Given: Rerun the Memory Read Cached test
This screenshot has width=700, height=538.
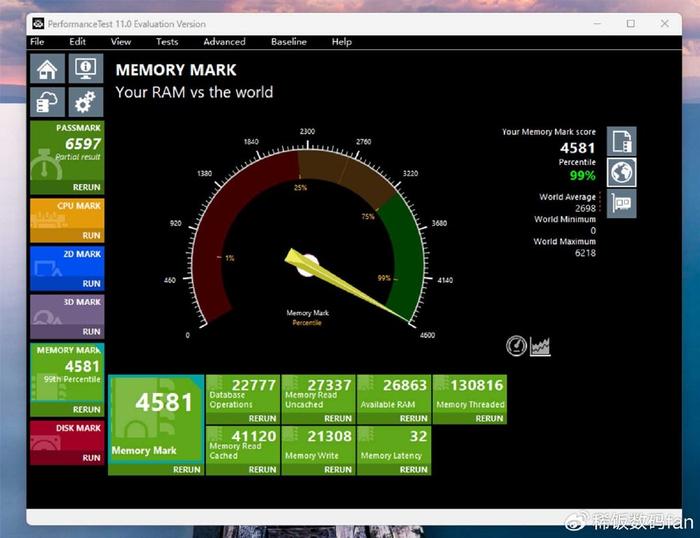Looking at the screenshot, I should coord(262,469).
